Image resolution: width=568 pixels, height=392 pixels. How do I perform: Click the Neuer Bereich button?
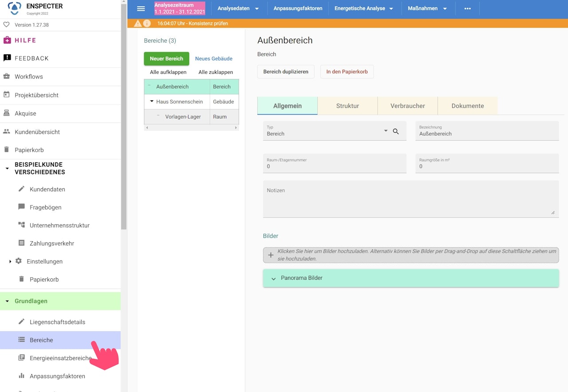pos(166,59)
